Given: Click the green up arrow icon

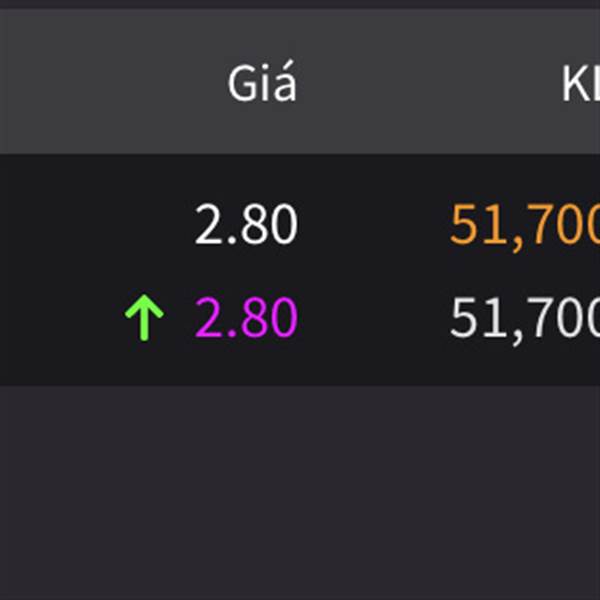Looking at the screenshot, I should (144, 317).
